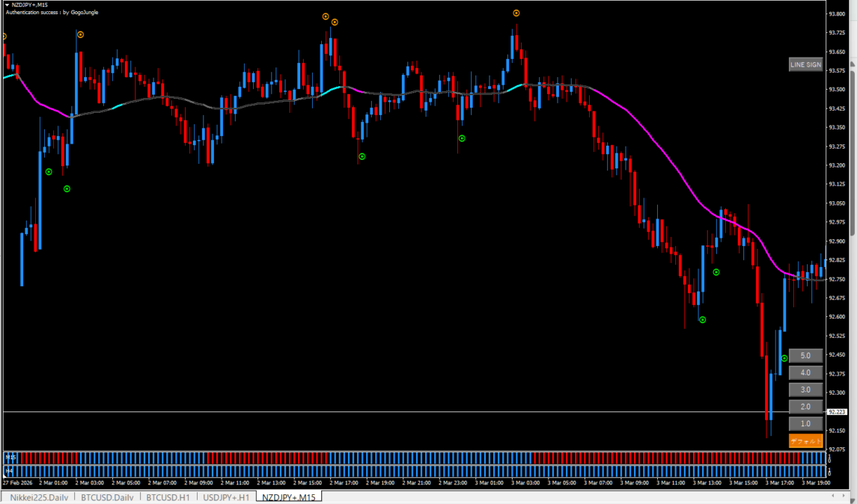Click the rightmost green buy signal marker
Screen dimensions: 857x504
[784, 358]
